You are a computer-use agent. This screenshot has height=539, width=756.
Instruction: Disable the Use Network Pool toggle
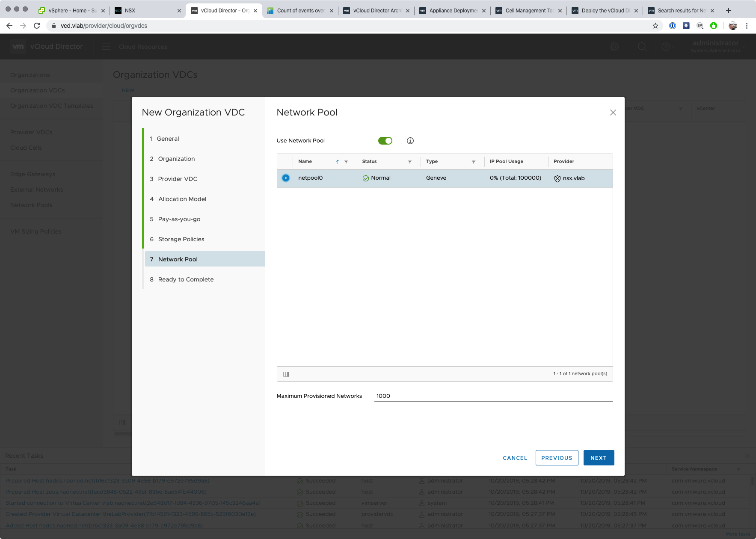pyautogui.click(x=385, y=141)
